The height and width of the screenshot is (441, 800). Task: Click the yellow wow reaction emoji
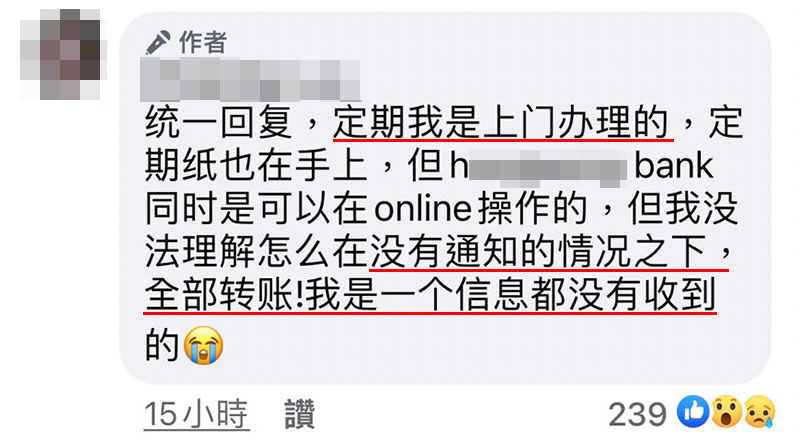(726, 411)
